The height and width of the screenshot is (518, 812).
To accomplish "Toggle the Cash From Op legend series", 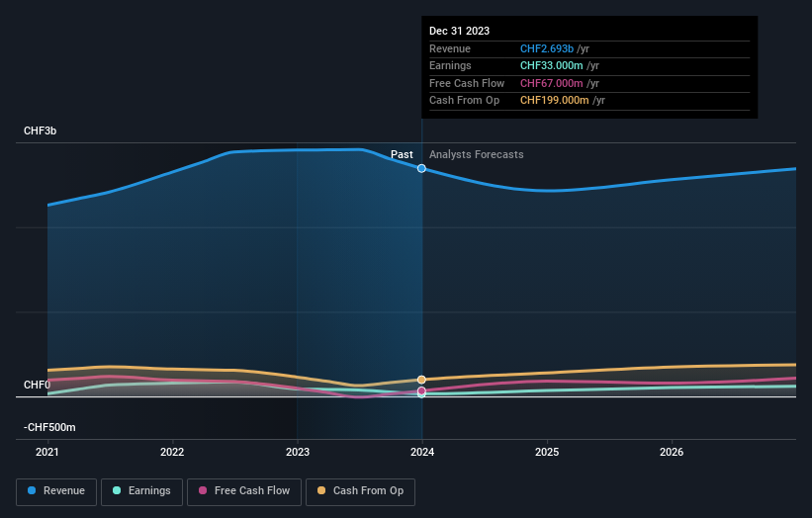I will pyautogui.click(x=360, y=491).
